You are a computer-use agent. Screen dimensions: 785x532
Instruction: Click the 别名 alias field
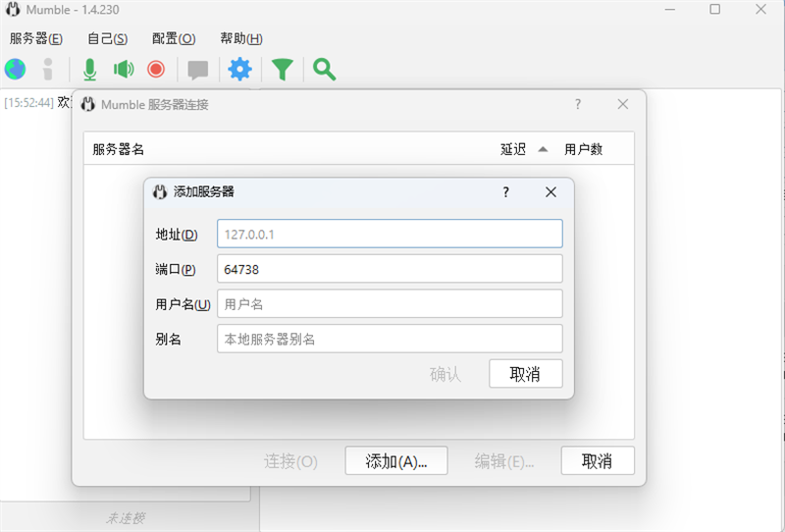point(390,339)
